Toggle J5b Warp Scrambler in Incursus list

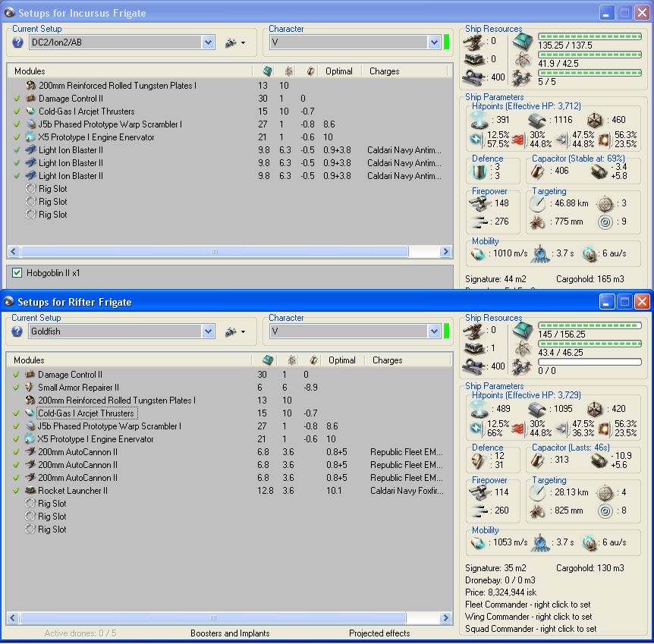click(17, 124)
